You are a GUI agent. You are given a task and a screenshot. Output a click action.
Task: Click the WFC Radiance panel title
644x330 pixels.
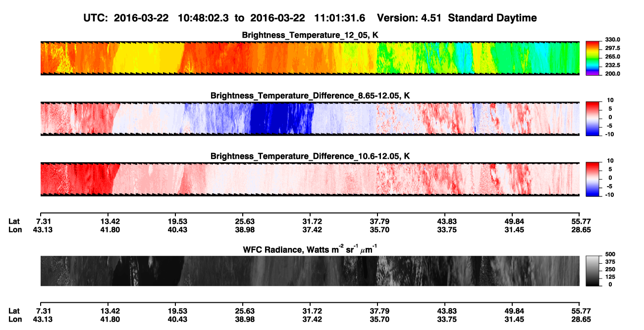pos(310,249)
